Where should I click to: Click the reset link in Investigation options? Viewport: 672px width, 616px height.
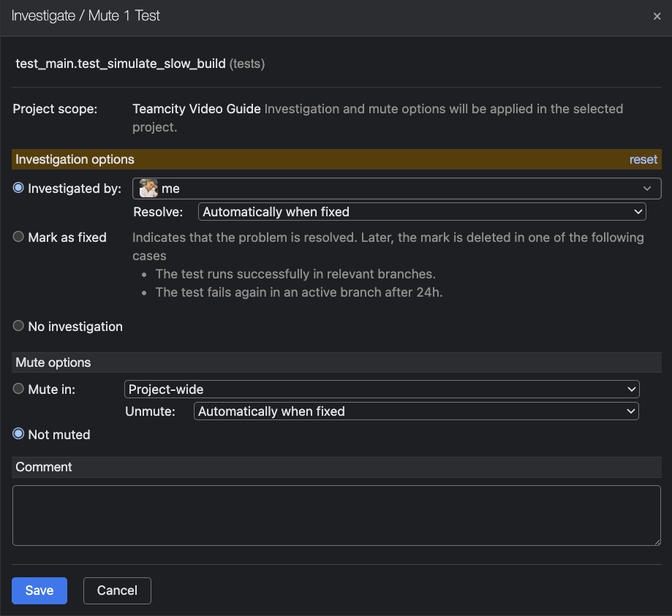643,159
